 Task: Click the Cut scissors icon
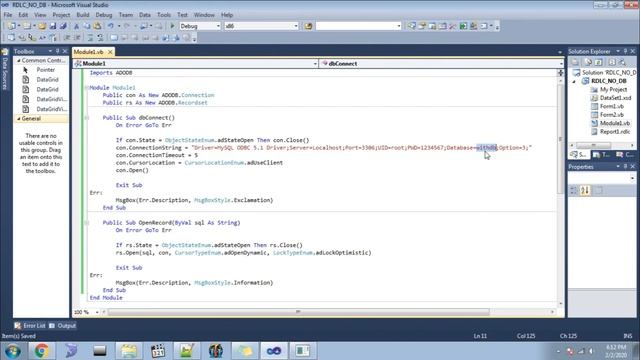76,26
